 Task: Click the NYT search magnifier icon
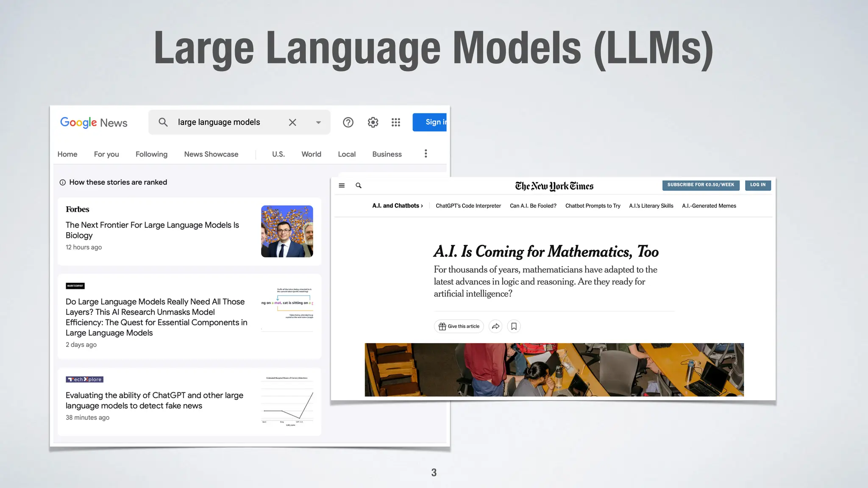[x=359, y=186]
